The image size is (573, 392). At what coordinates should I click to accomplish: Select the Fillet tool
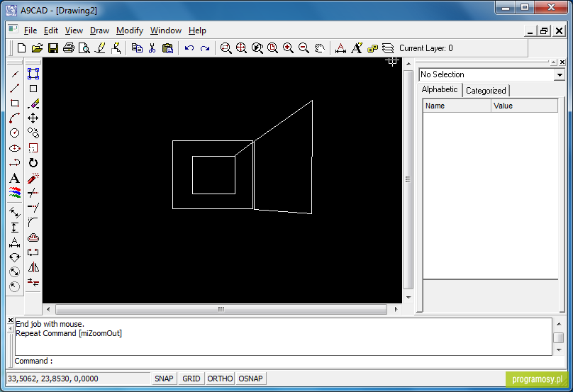coord(33,222)
